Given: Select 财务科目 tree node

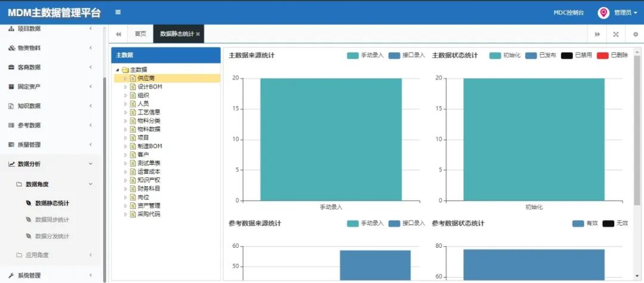Looking at the screenshot, I should tap(149, 189).
